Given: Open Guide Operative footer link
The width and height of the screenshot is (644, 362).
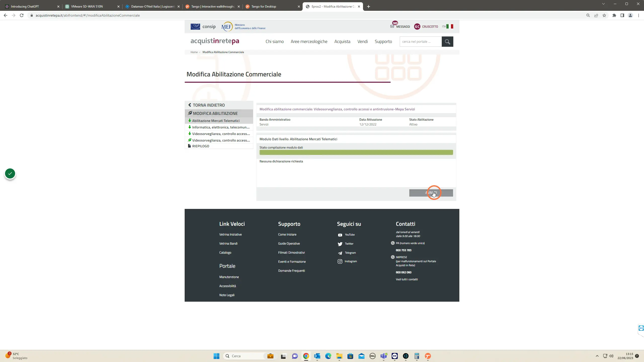Looking at the screenshot, I should pyautogui.click(x=289, y=244).
